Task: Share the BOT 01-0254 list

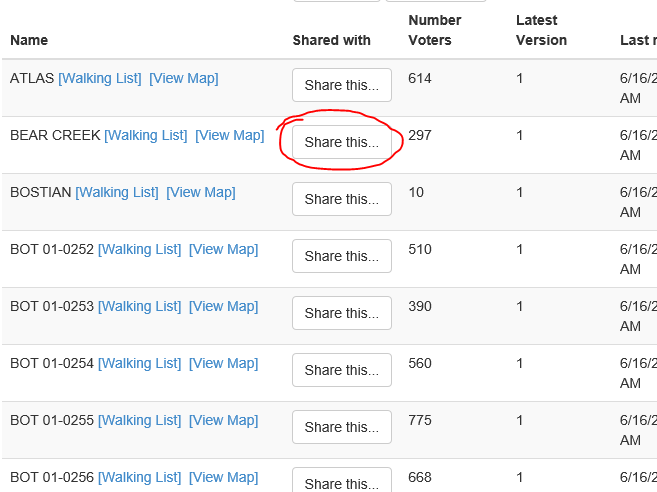Action: pyautogui.click(x=341, y=370)
